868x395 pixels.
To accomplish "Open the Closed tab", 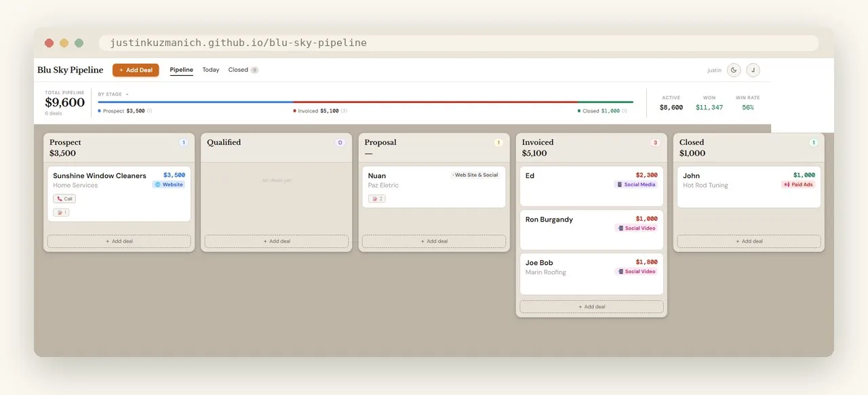I will (x=243, y=70).
